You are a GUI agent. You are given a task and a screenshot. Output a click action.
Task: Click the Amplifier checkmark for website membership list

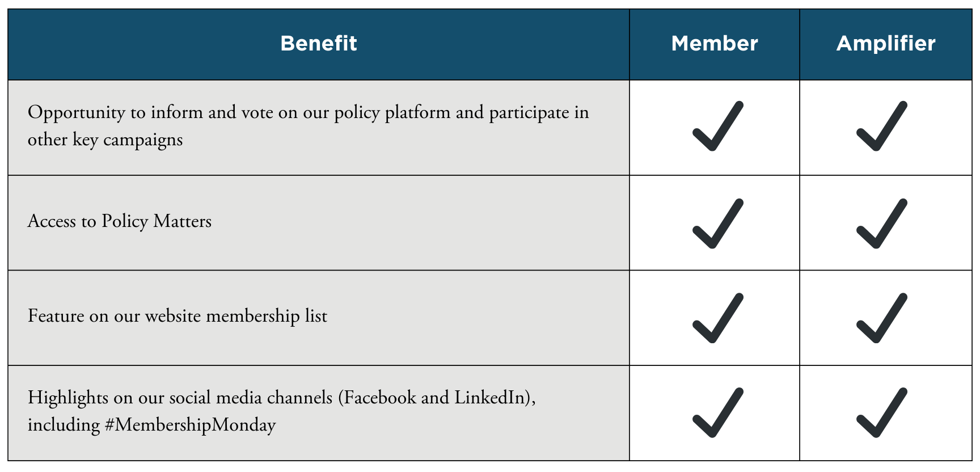click(881, 318)
